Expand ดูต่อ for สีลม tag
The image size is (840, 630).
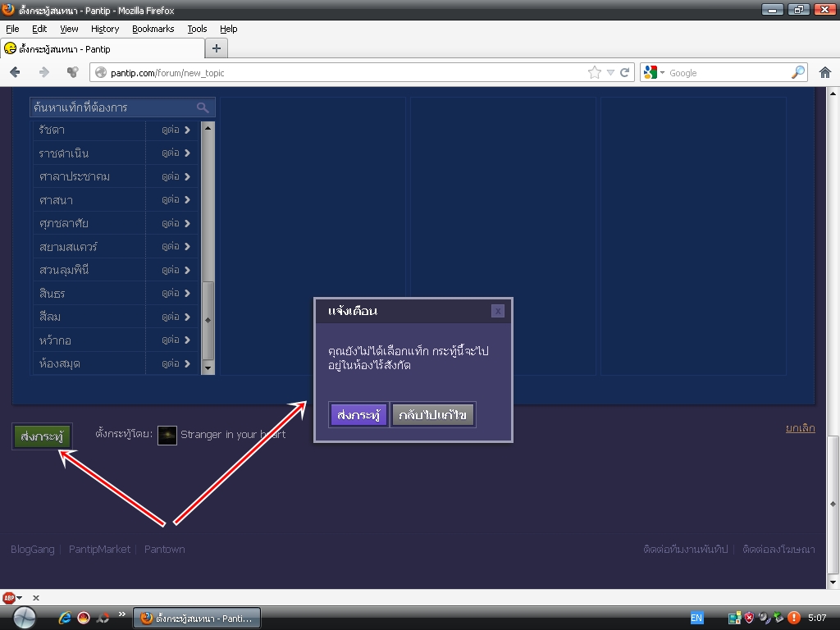[176, 317]
